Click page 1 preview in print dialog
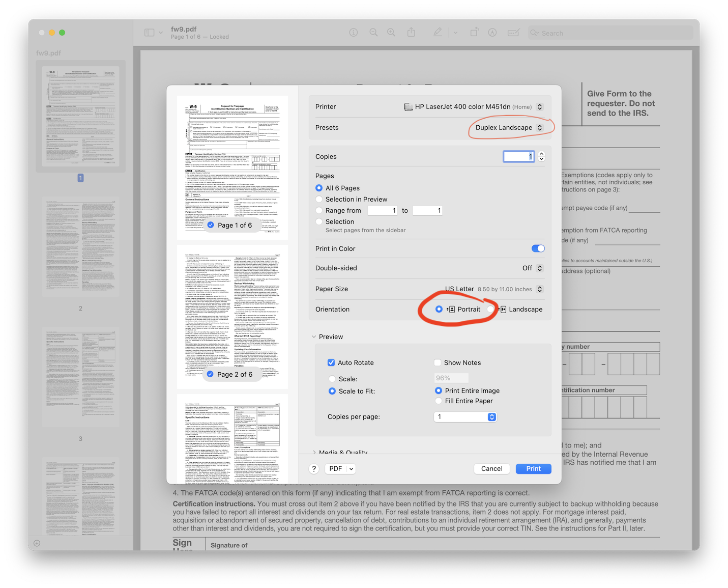The width and height of the screenshot is (728, 588). (232, 167)
